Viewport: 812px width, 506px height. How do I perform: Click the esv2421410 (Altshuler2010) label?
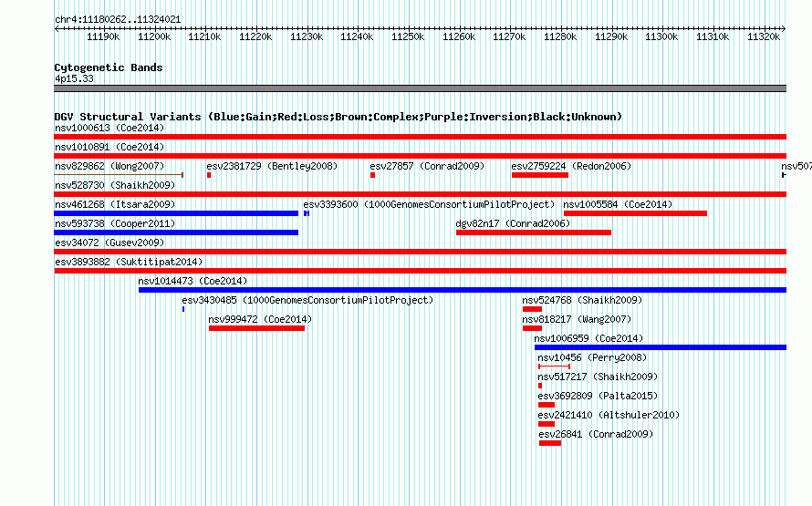pyautogui.click(x=609, y=415)
